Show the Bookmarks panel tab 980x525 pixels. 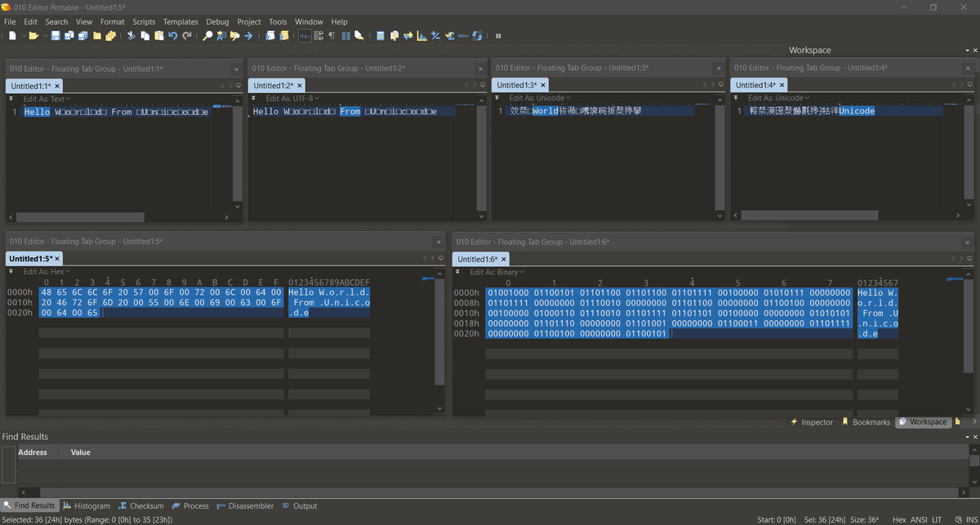pyautogui.click(x=866, y=422)
